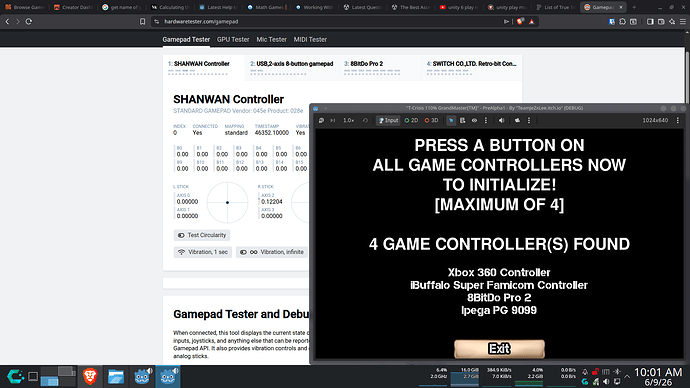Toggle the Test Circularity switch

[202, 235]
